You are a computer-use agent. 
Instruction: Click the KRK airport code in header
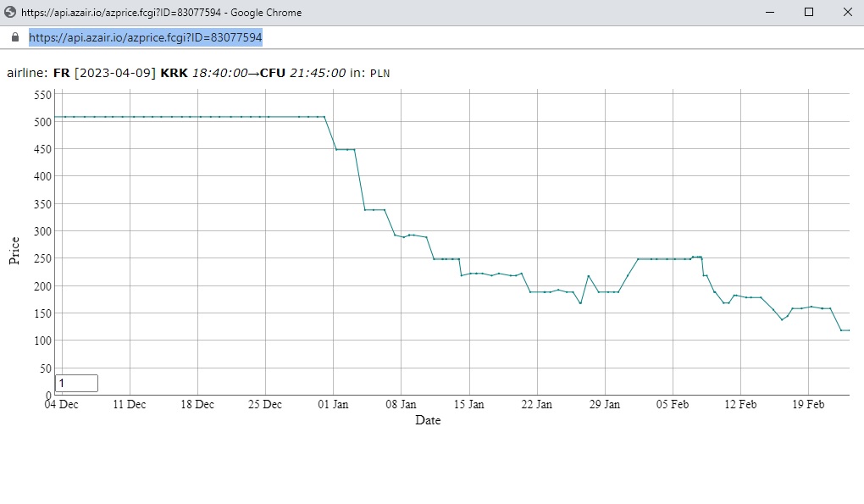(174, 73)
